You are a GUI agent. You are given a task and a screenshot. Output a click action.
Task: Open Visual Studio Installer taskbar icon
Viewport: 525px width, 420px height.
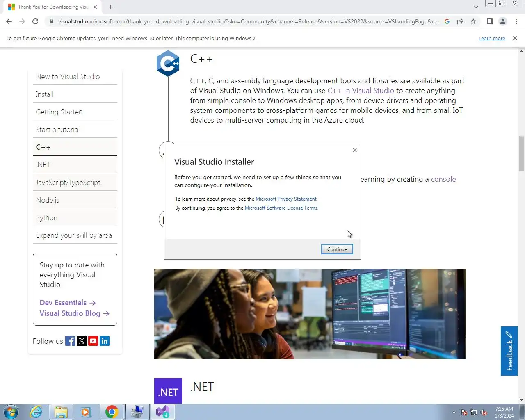162,412
